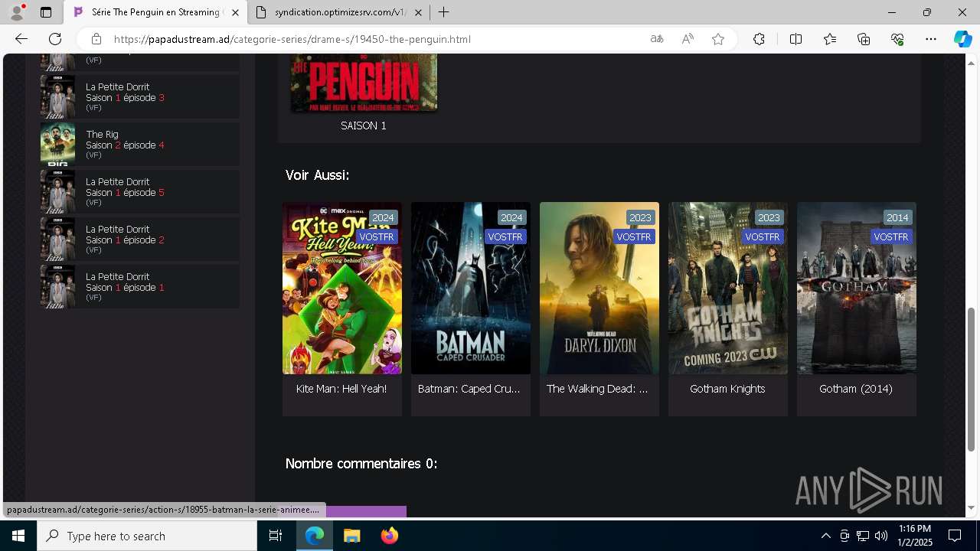Click Gotham (2014) title text
This screenshot has height=551, width=980.
click(856, 389)
